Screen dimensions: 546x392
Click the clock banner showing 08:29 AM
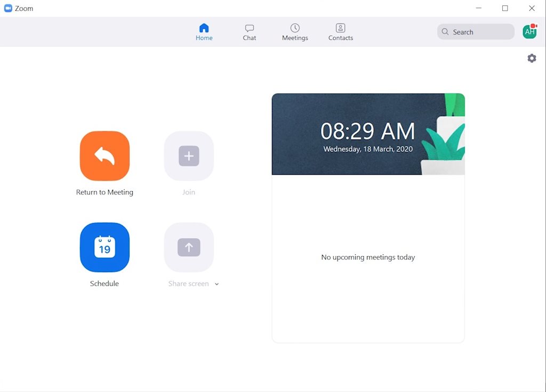coord(368,134)
